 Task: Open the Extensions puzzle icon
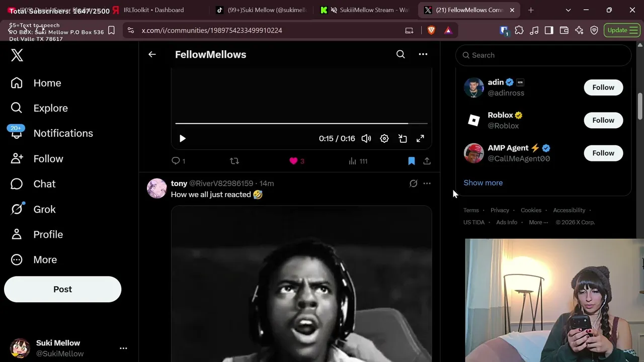point(519,30)
